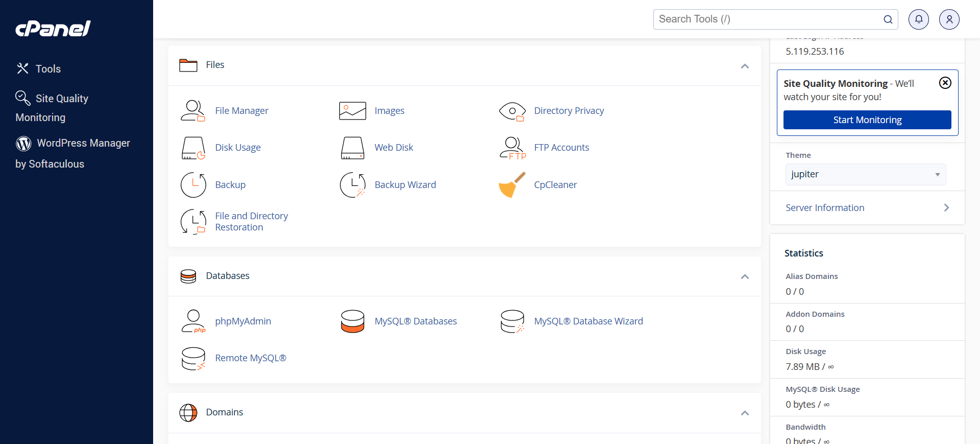Click the notifications bell icon
980x444 pixels.
pos(919,19)
